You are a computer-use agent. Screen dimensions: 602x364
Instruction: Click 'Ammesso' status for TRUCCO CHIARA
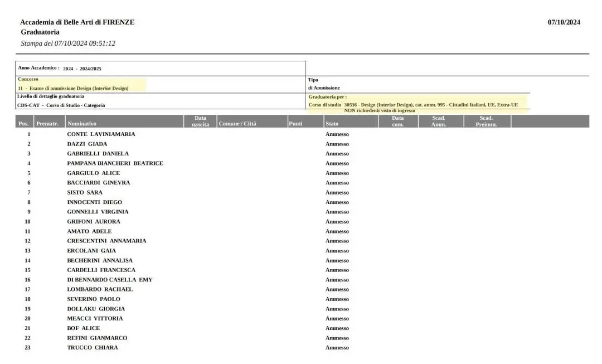tap(337, 348)
